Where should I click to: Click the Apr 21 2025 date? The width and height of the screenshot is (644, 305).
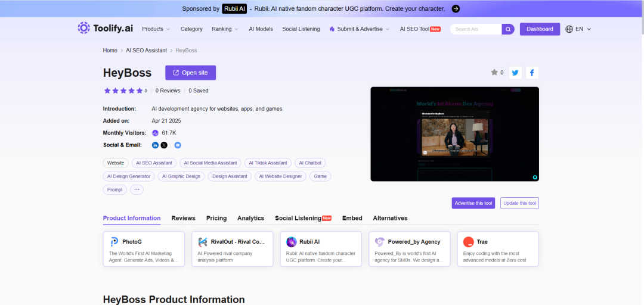[166, 121]
